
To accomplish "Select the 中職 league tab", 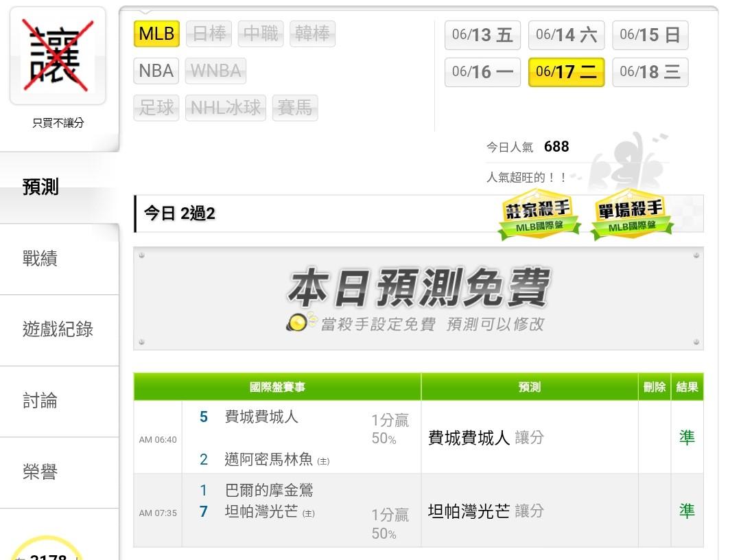I will click(x=261, y=34).
